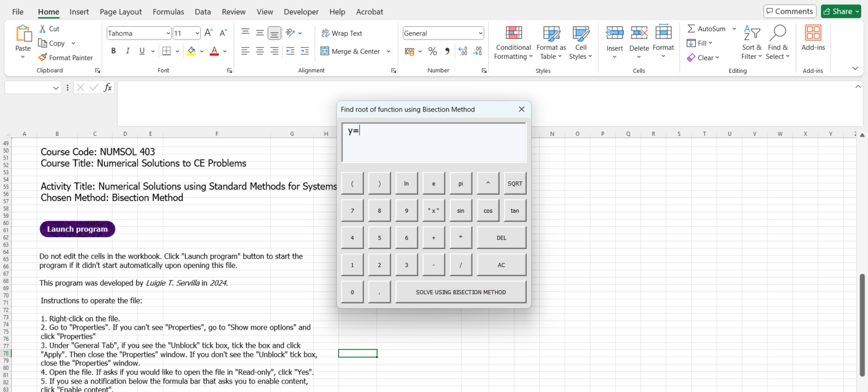Screen dimensions: 868x392
Task: Click the Comma Style icon
Action: pyautogui.click(x=447, y=51)
